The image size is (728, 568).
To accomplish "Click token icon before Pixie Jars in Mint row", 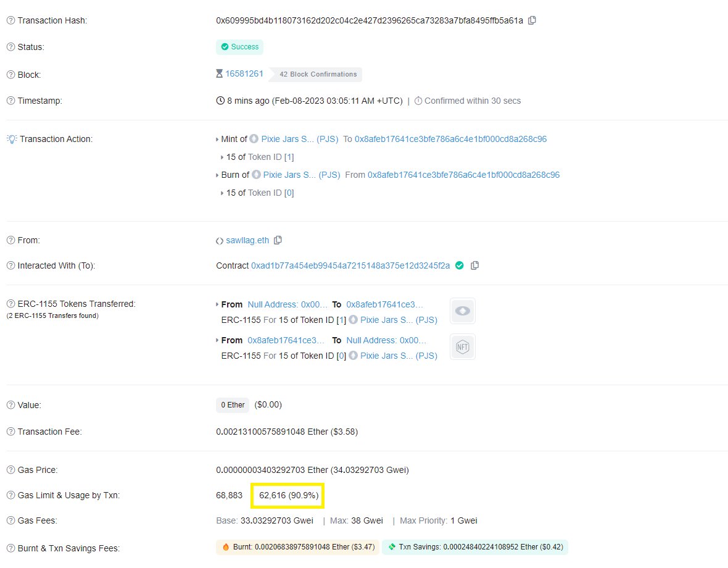I will click(x=254, y=139).
